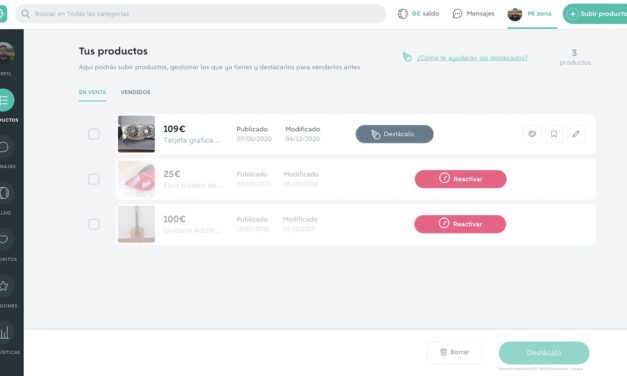Tick the checkbox for the 25€ Faro trasero
This screenshot has width=627, height=376.
click(94, 179)
